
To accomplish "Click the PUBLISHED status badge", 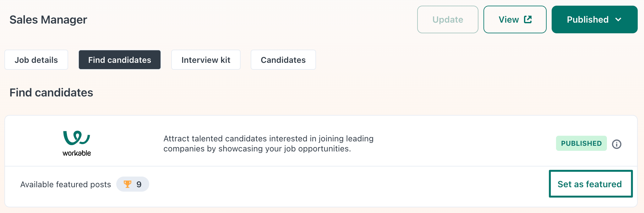I will point(581,143).
